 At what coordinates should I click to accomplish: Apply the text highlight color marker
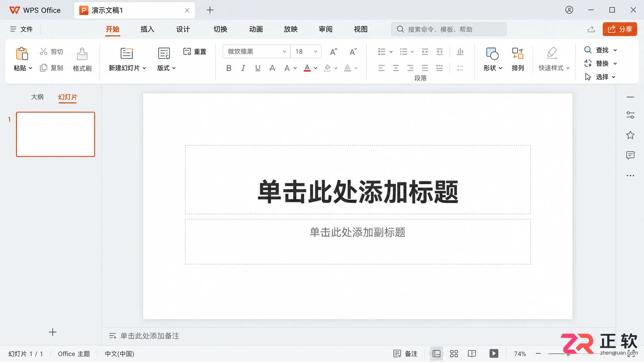328,68
